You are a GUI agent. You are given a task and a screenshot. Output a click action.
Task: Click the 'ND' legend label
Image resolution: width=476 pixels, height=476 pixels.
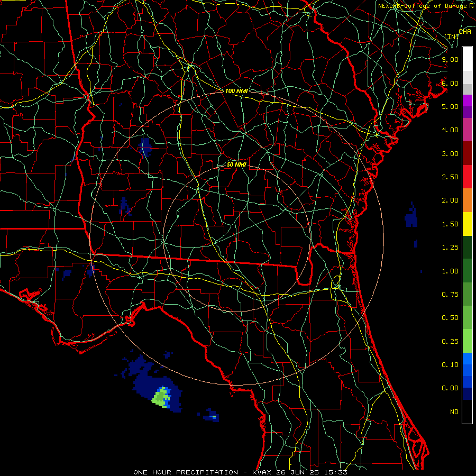(x=454, y=412)
